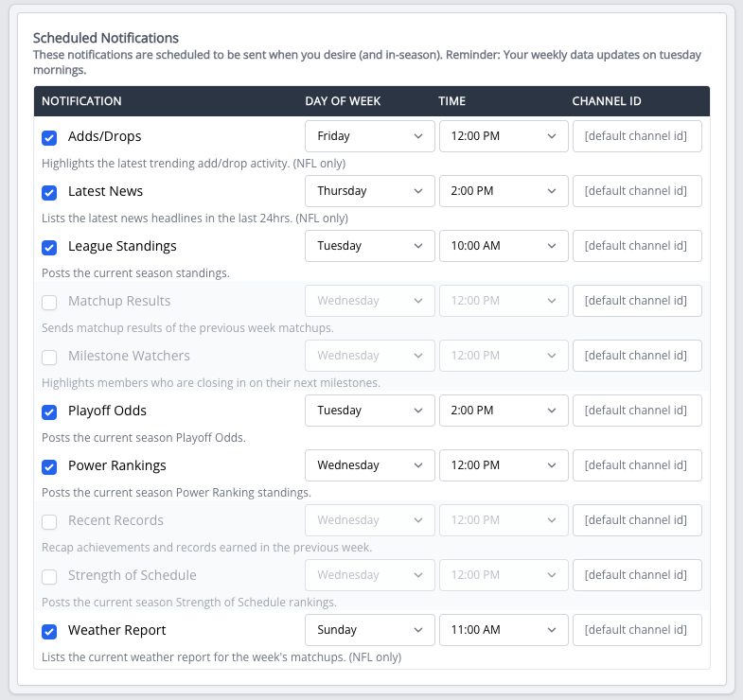Image resolution: width=743 pixels, height=700 pixels.
Task: Uncheck the Adds/Drops notification checkbox
Action: tap(49, 138)
